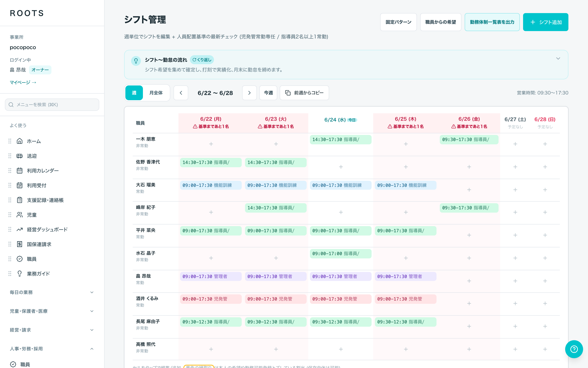Click シフト追加 button
The height and width of the screenshot is (368, 588).
(546, 22)
